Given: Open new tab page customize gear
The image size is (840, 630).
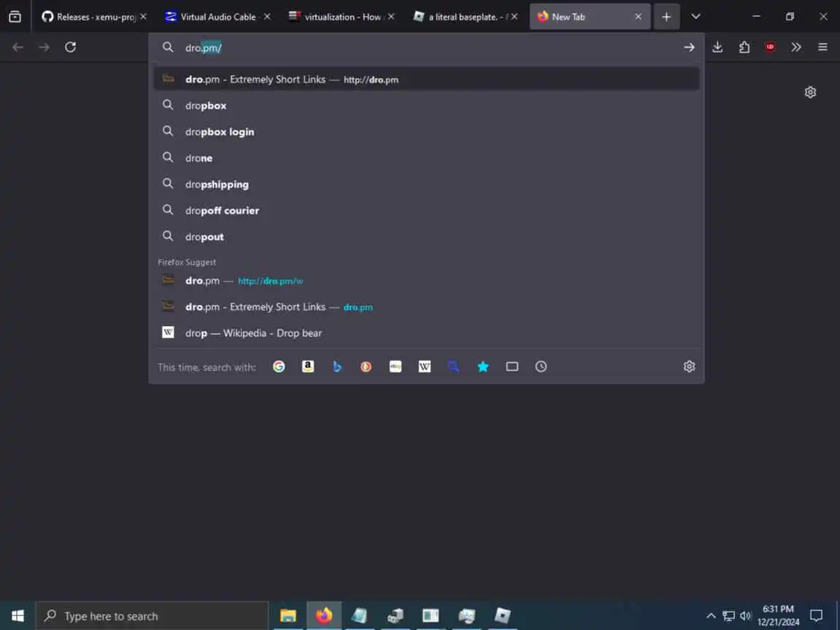Looking at the screenshot, I should (x=811, y=92).
